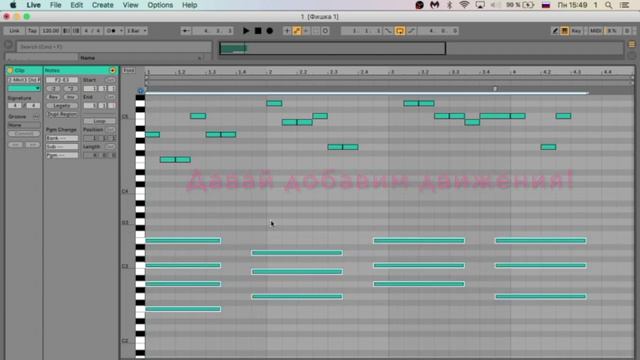The width and height of the screenshot is (640, 360).
Task: Open the clip color dropdown
Action: tap(24, 88)
